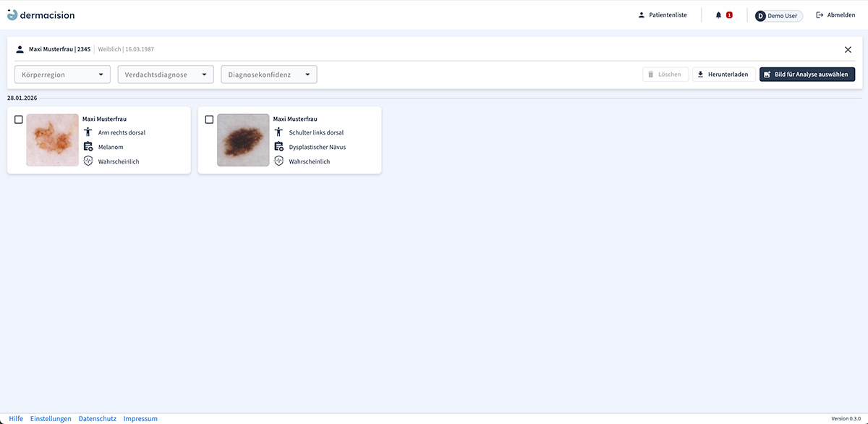The width and height of the screenshot is (868, 424).
Task: Open the Diagnosekonfidenz dropdown
Action: [x=269, y=75]
